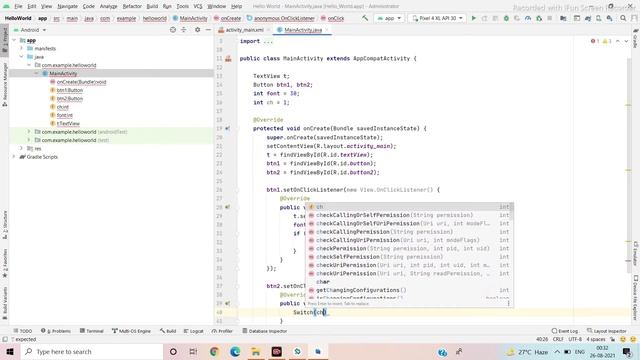This screenshot has height=360, width=640.
Task: Click the Project panel settings gear
Action: [x=198, y=30]
